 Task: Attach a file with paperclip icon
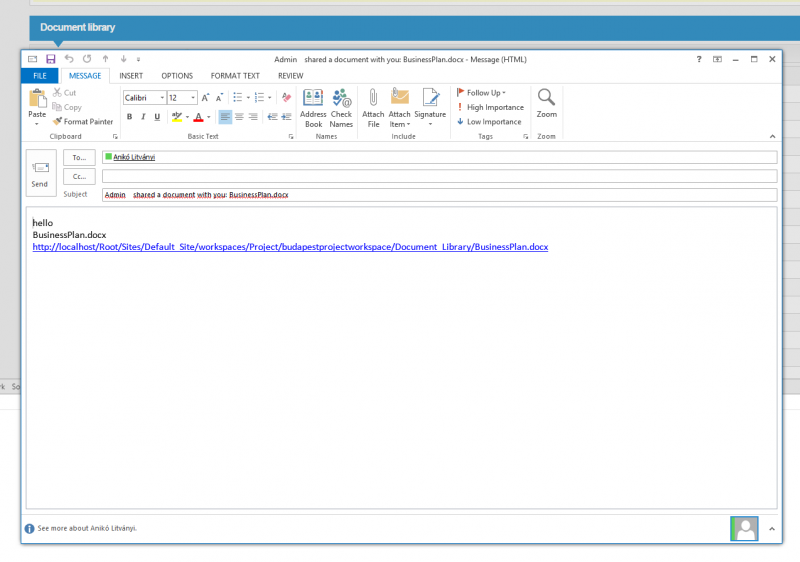pyautogui.click(x=373, y=108)
